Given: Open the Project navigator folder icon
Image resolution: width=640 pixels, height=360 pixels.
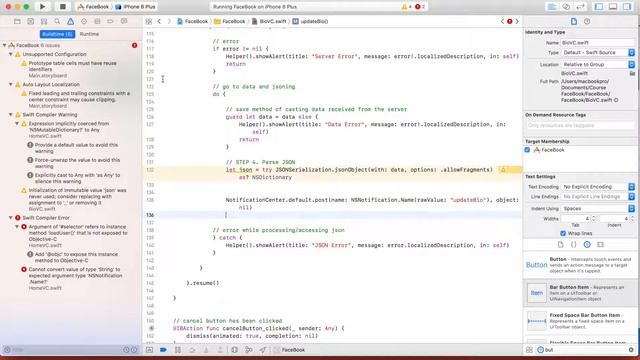Looking at the screenshot, I should coord(17,21).
